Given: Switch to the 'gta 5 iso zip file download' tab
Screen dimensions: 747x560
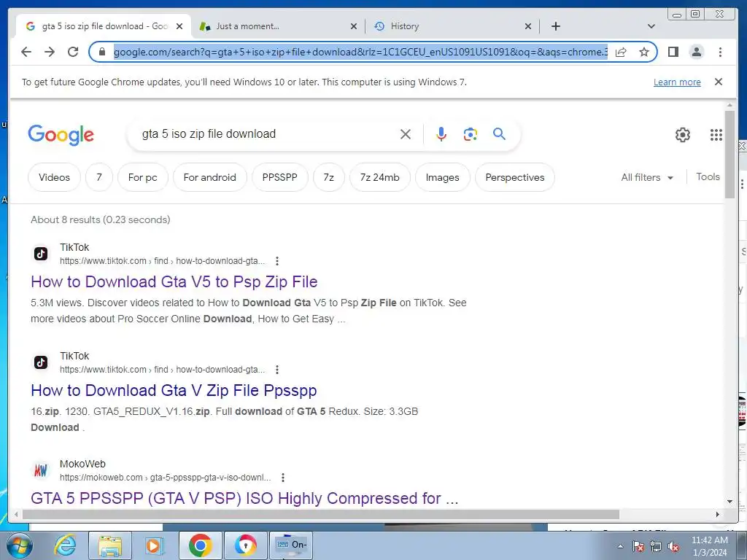Looking at the screenshot, I should [104, 26].
